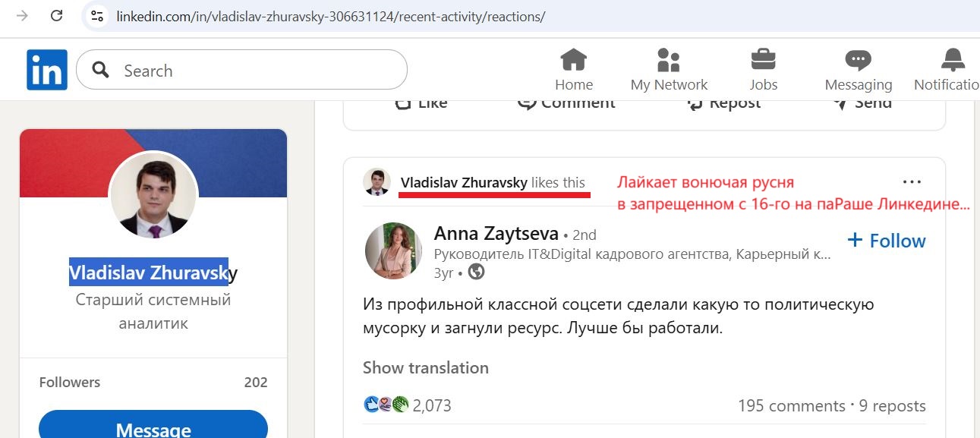
Task: Click the globe visibility icon on the post
Action: (476, 271)
